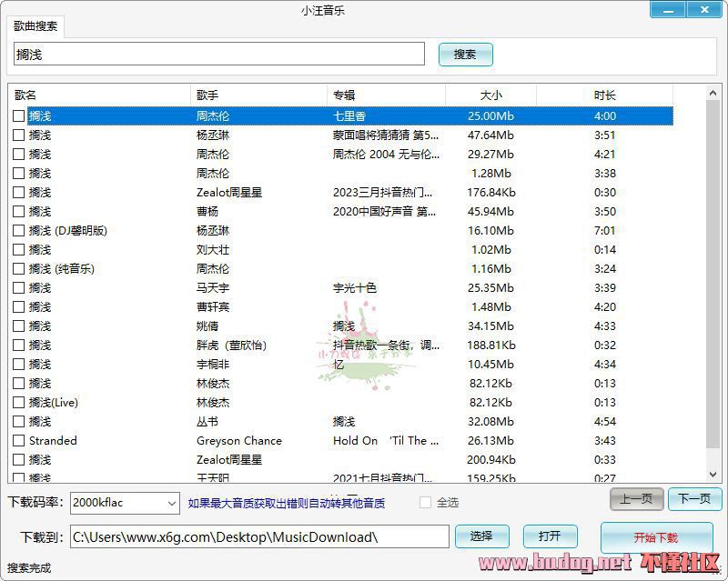The height and width of the screenshot is (581, 728).
Task: Click the 歌名 column header
Action: pos(100,95)
